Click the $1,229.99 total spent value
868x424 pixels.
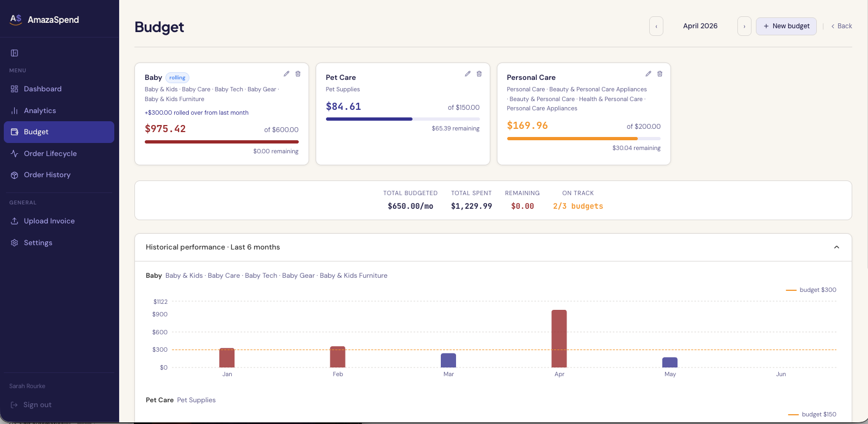pyautogui.click(x=471, y=206)
